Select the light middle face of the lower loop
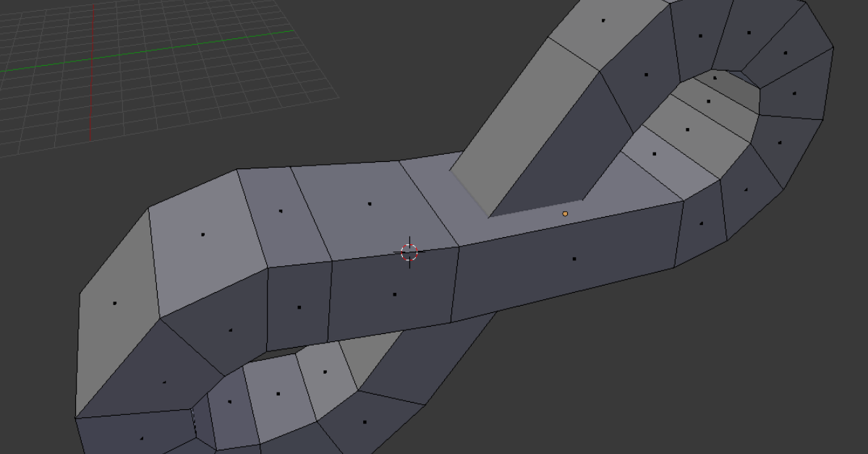Screen dimensions: 868x454 (x=278, y=394)
